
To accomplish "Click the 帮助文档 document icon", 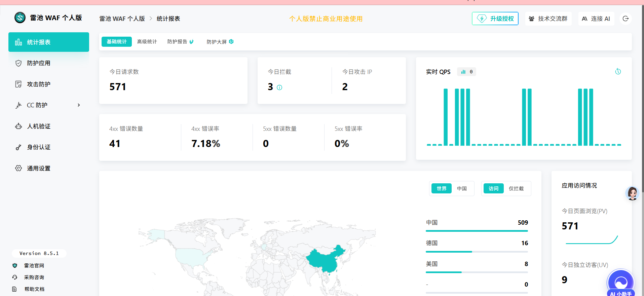I will tap(14, 289).
